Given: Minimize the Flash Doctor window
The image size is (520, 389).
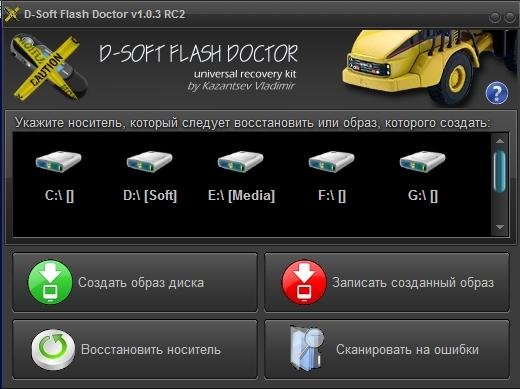Looking at the screenshot, I should pyautogui.click(x=495, y=17).
